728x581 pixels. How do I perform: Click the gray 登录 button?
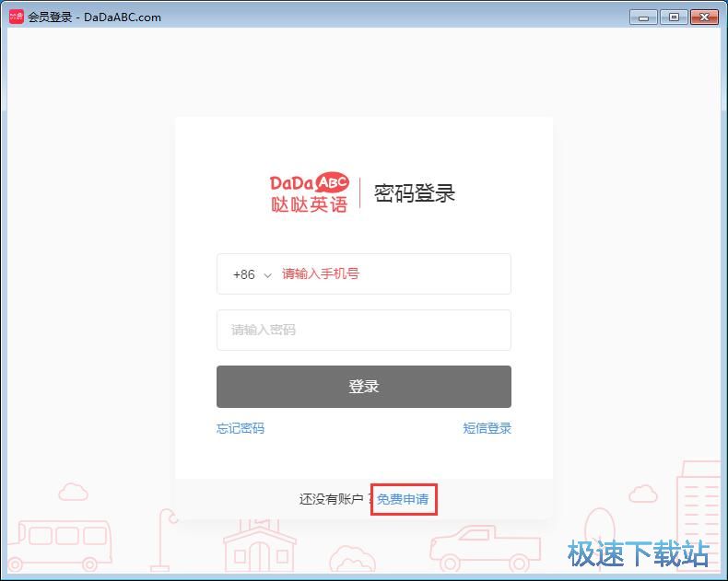364,387
